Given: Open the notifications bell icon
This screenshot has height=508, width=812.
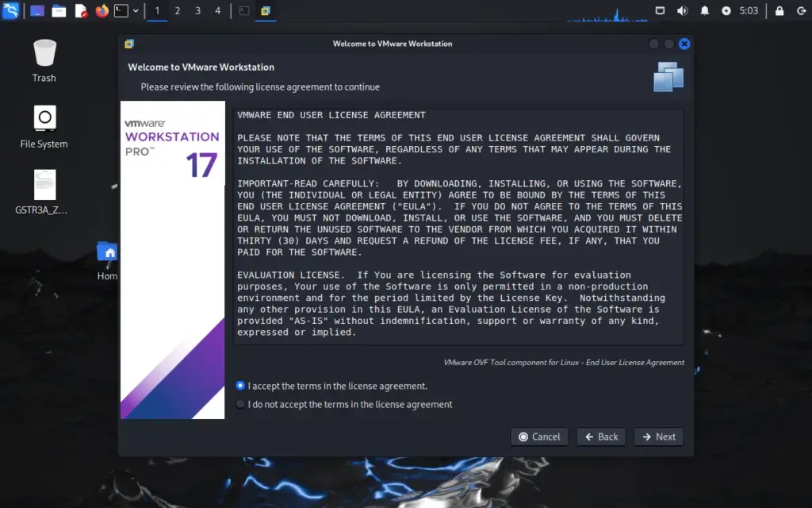Looking at the screenshot, I should click(704, 11).
